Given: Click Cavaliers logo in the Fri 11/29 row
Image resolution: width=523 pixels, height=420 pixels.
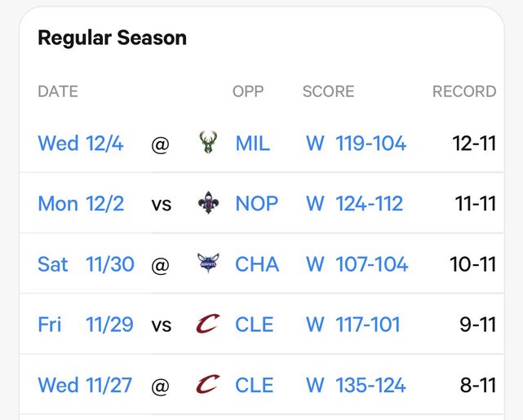Looking at the screenshot, I should tap(209, 324).
